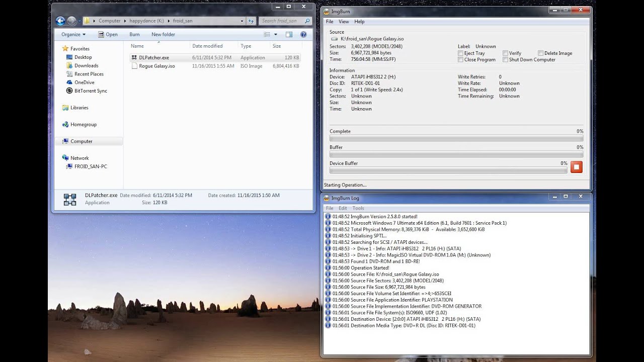Expand the address bar history dropdown arrow
Image resolution: width=644 pixels, height=362 pixels.
coord(242,21)
